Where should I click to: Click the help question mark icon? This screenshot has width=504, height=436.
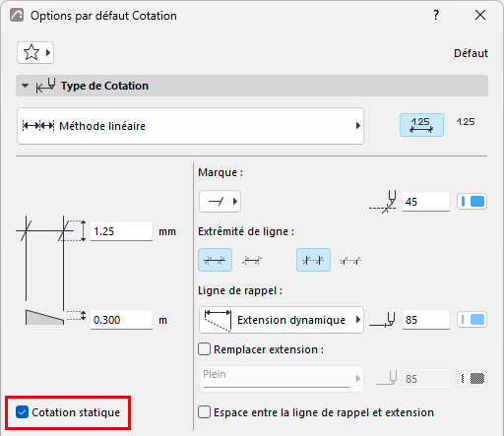[436, 15]
